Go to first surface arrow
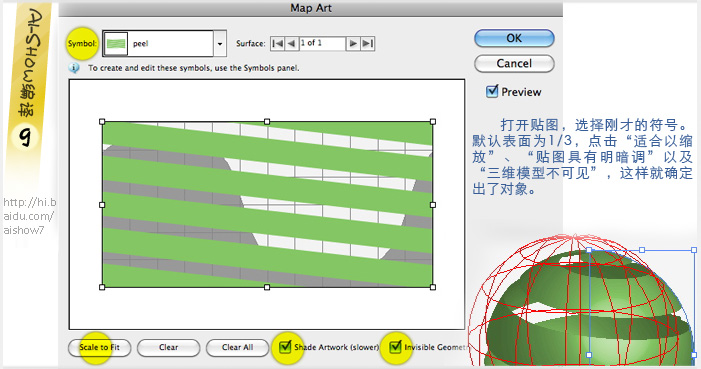Image resolution: width=701 pixels, height=369 pixels. click(278, 43)
